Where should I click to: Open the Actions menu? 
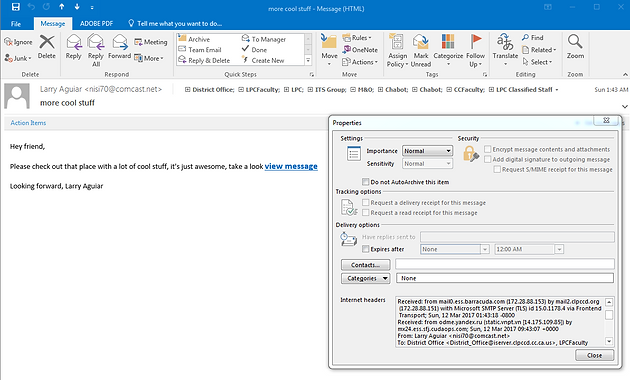pos(360,62)
